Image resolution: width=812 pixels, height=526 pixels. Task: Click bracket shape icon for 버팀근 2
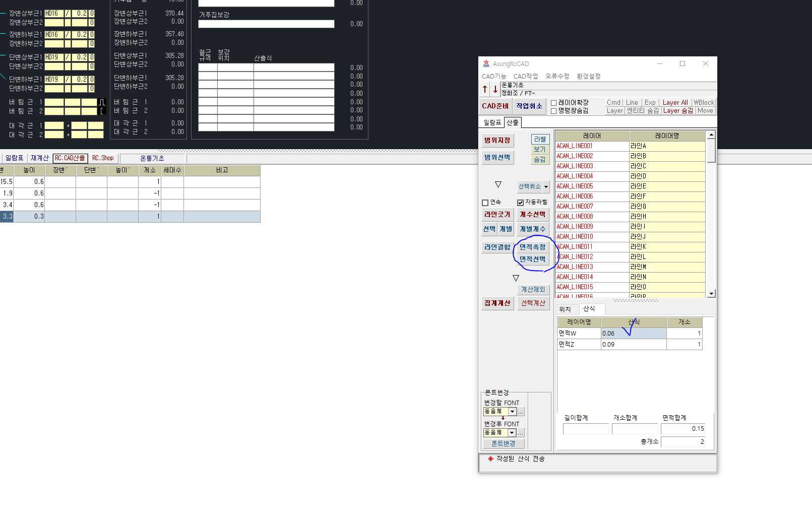(102, 111)
